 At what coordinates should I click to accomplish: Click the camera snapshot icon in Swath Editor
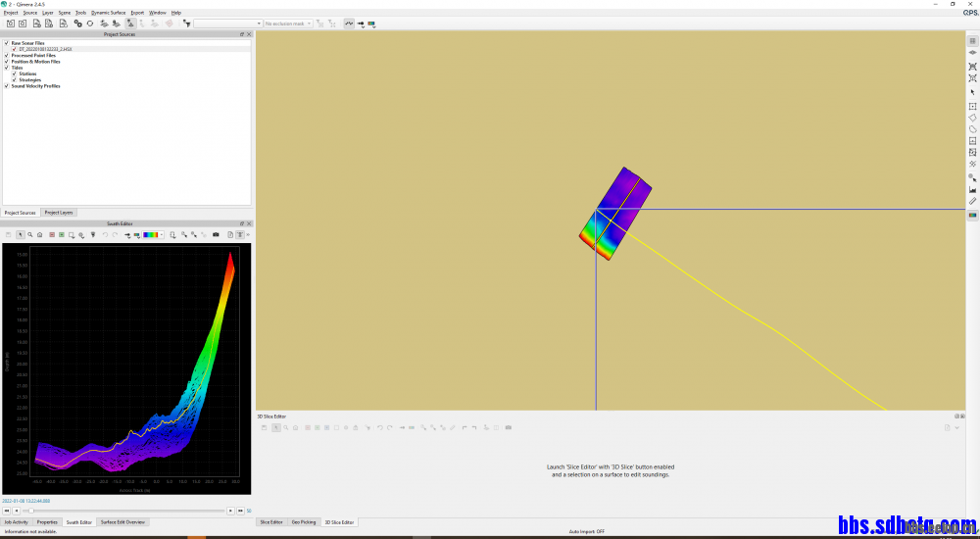pos(216,235)
